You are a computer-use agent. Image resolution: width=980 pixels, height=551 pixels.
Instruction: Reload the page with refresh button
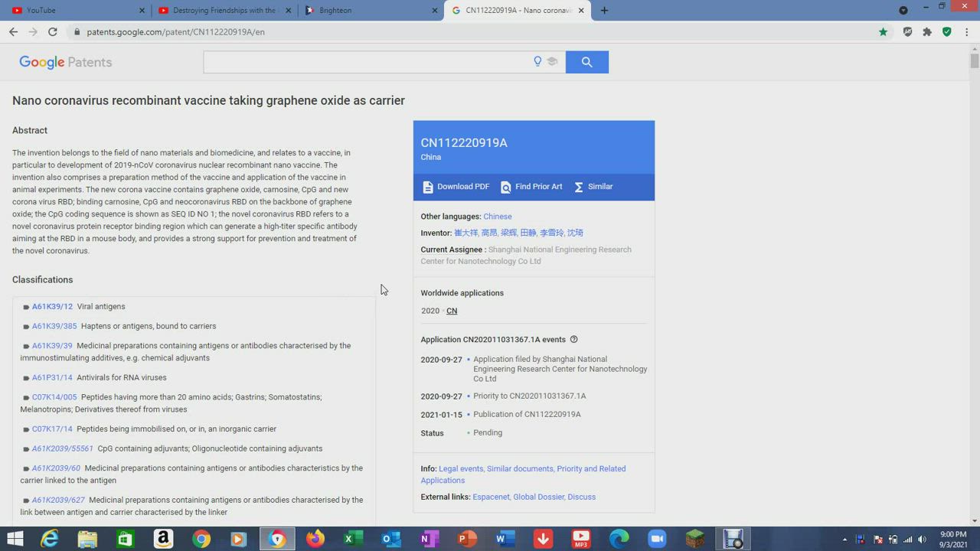pyautogui.click(x=53, y=32)
